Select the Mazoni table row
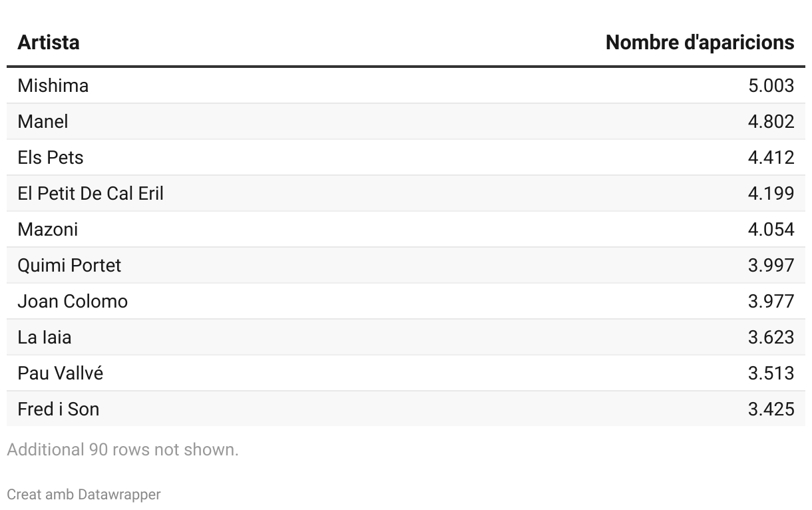 pos(48,229)
